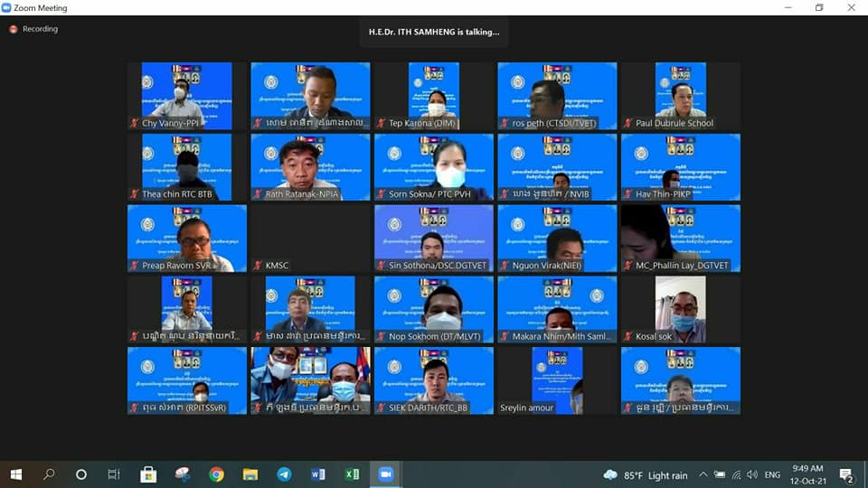Select Kosal sok's video tile

[x=680, y=309]
